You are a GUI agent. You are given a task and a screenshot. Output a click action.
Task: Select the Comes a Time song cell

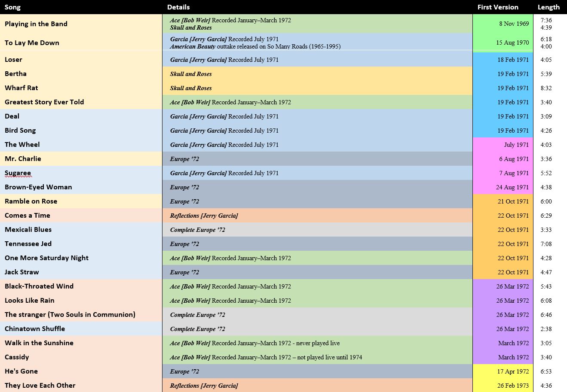pos(81,215)
